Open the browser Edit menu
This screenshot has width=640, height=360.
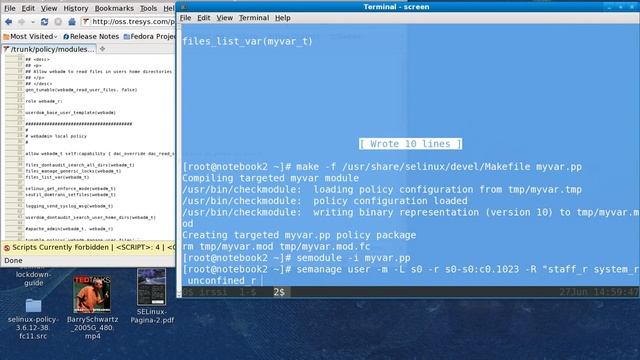click(28, 8)
